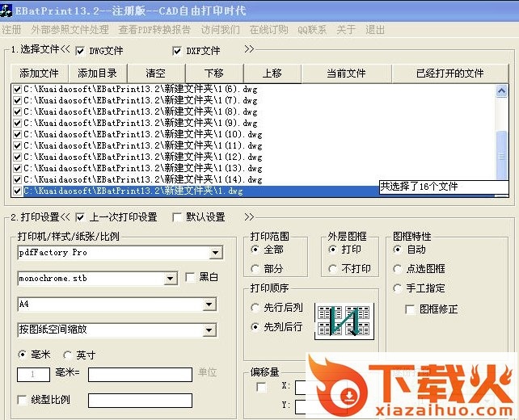Open the 关于 menu
Viewport: 519px width, 420px height.
[346, 30]
